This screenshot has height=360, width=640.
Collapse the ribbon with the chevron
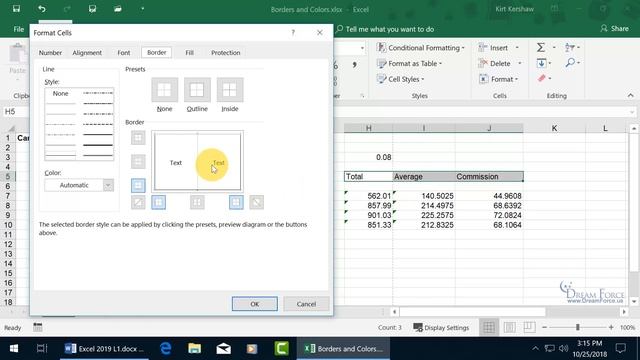(x=631, y=96)
